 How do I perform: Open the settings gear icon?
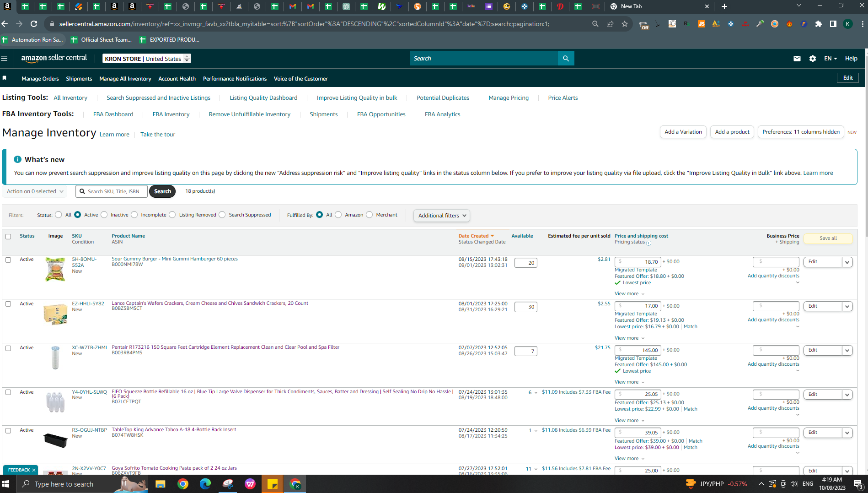813,59
